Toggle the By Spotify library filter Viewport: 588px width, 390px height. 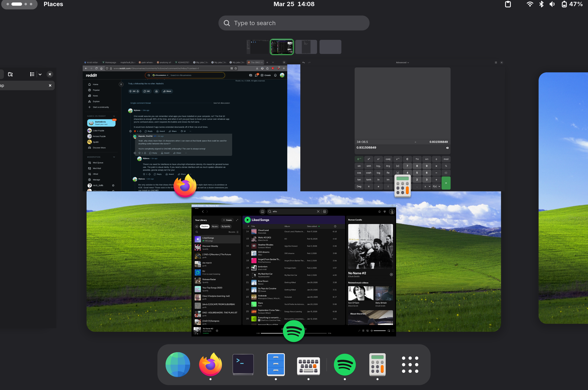pyautogui.click(x=226, y=226)
